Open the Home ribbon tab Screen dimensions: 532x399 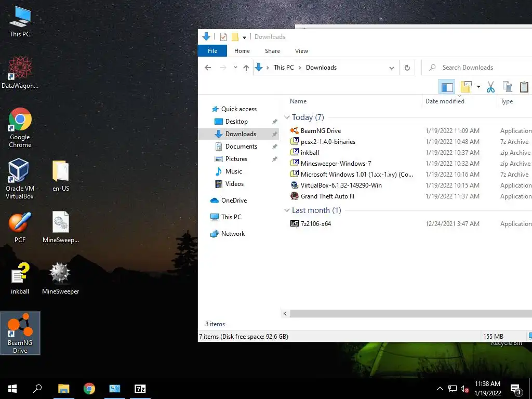[x=242, y=51]
